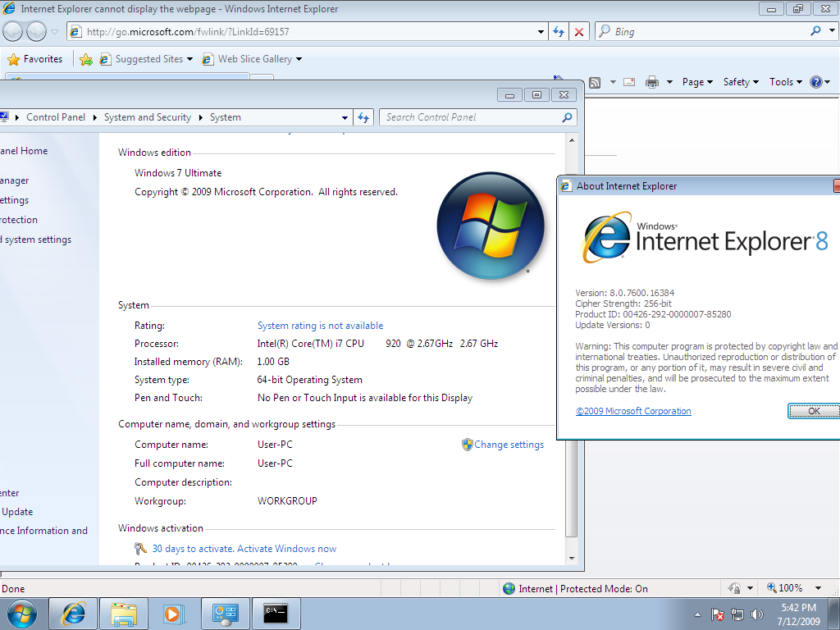Open the Page menu
Image resolution: width=840 pixels, height=630 pixels.
[x=697, y=82]
